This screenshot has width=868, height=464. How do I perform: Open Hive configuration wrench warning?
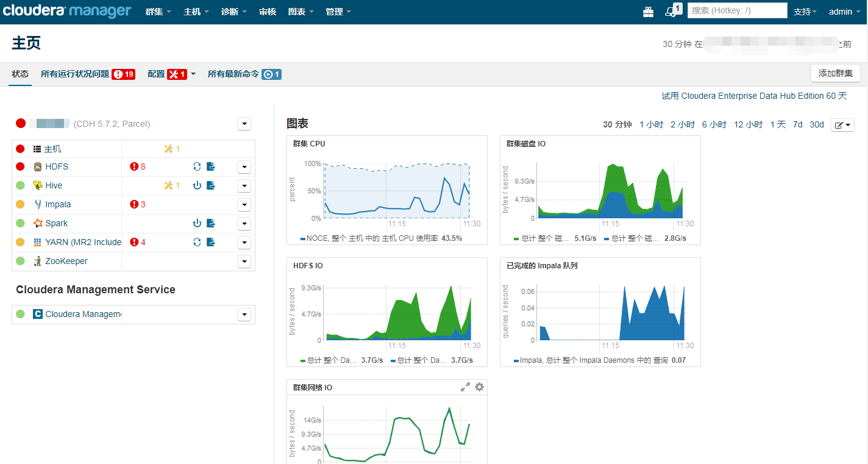pyautogui.click(x=172, y=185)
